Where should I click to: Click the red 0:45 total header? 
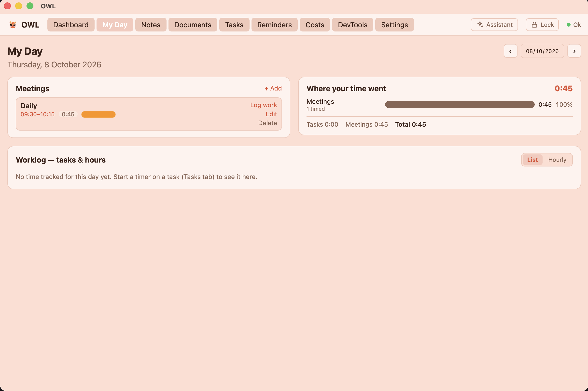(x=563, y=89)
